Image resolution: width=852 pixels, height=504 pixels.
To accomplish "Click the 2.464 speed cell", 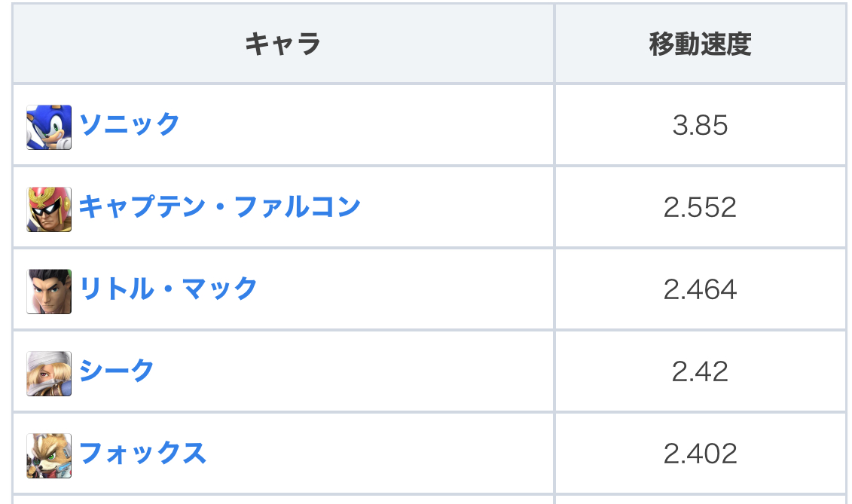I will 700,289.
